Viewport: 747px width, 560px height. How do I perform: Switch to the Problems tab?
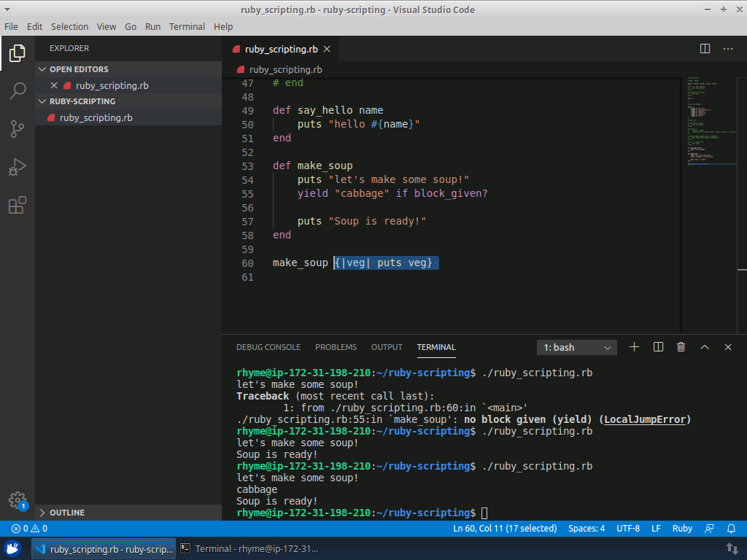[x=336, y=347]
